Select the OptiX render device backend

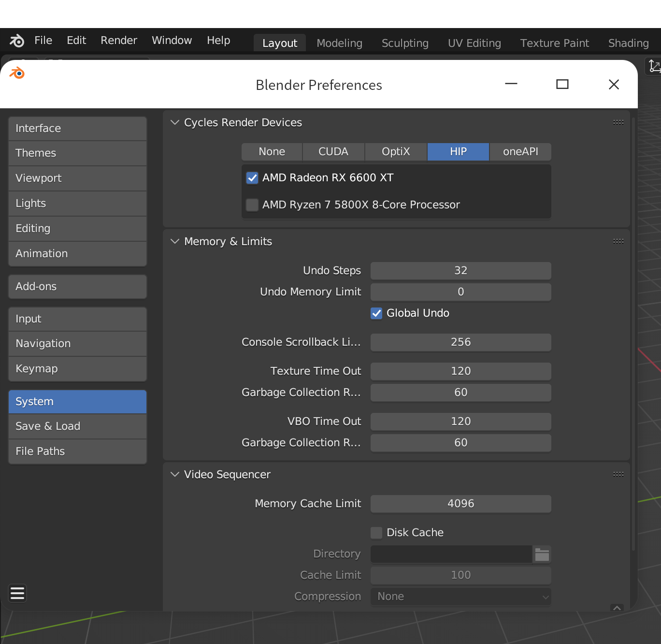396,152
